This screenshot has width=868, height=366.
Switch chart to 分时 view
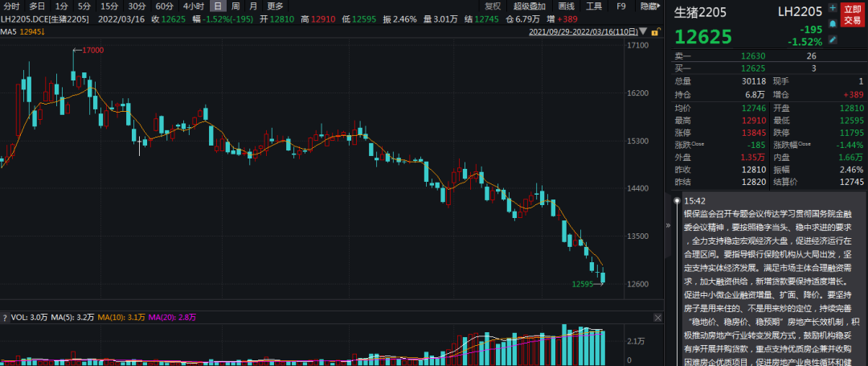[11, 6]
